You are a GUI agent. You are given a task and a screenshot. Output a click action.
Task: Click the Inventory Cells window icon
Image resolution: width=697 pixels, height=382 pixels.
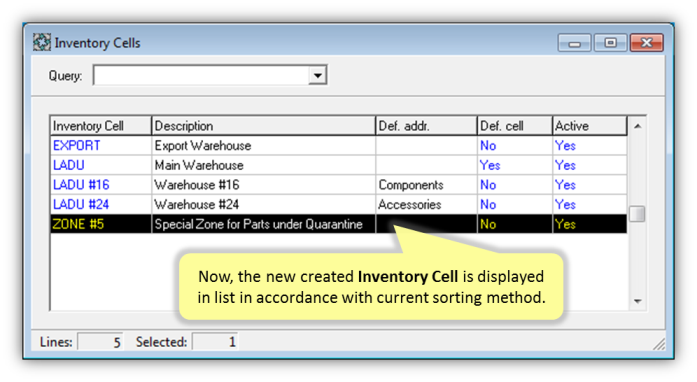tap(42, 43)
